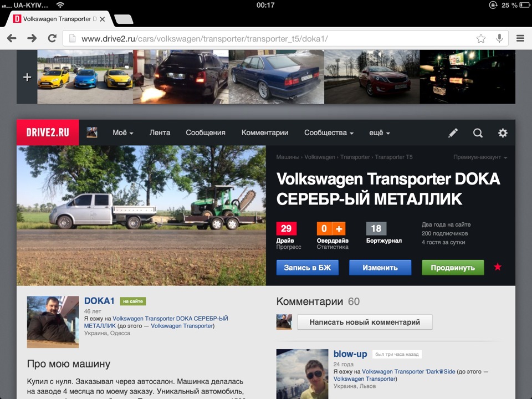Click the plus icon beside photo strip
The height and width of the screenshot is (399, 532).
(27, 78)
